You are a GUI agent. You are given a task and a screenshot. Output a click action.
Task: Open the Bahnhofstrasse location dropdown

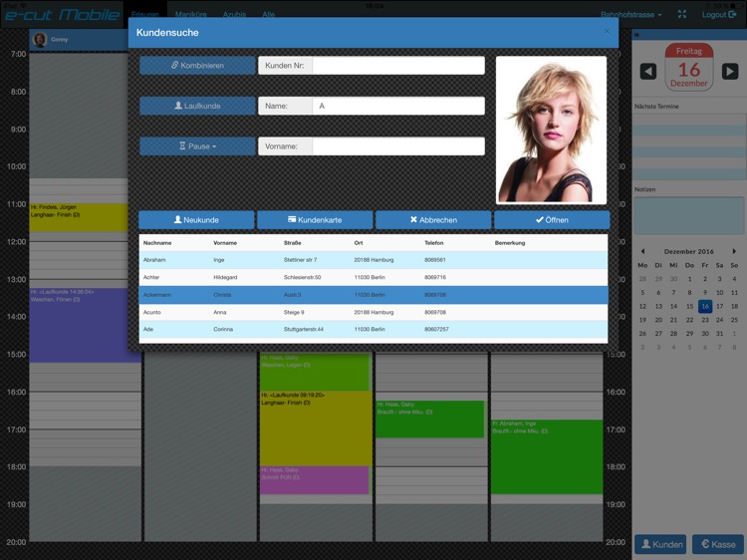coord(630,15)
